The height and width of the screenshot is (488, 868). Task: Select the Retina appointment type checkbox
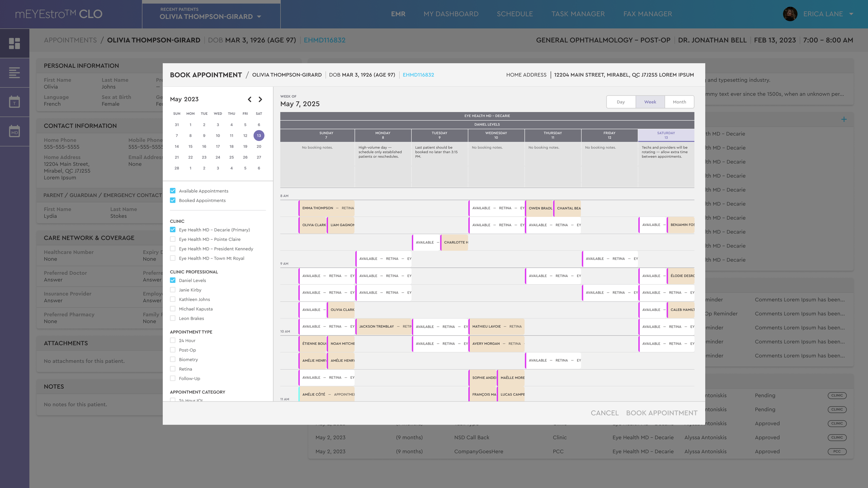click(x=173, y=369)
